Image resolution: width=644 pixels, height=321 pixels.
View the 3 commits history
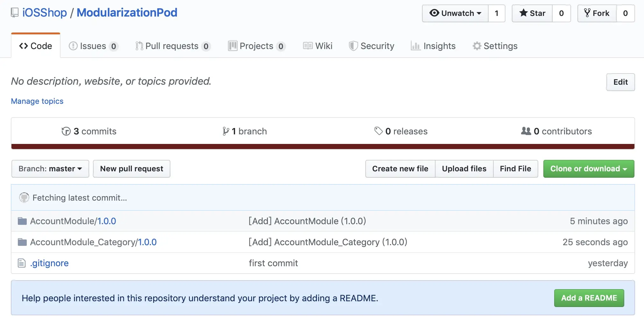[x=89, y=131]
